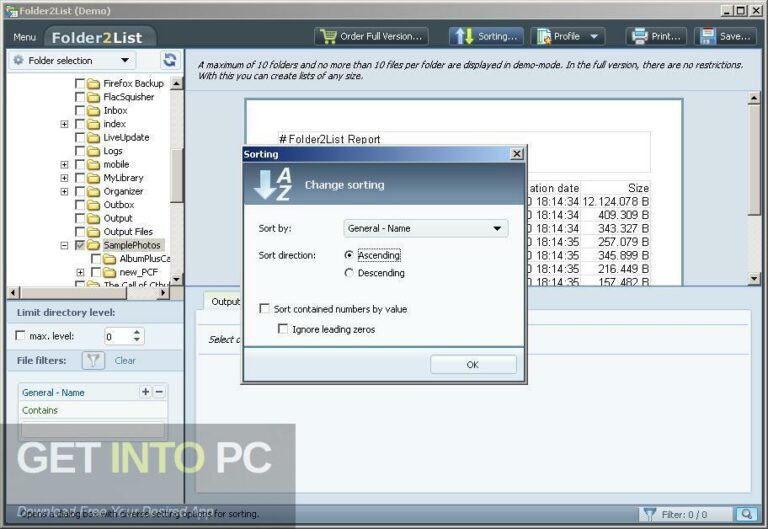Click the Save toolbar button

[725, 36]
